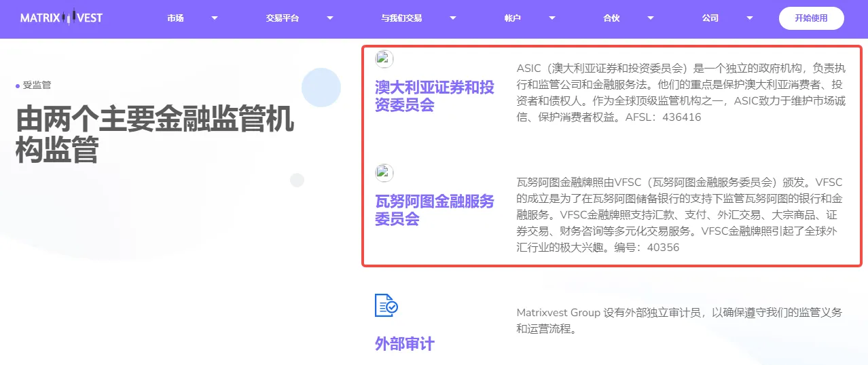Open the 公司 menu
The image size is (868, 365).
pos(710,18)
